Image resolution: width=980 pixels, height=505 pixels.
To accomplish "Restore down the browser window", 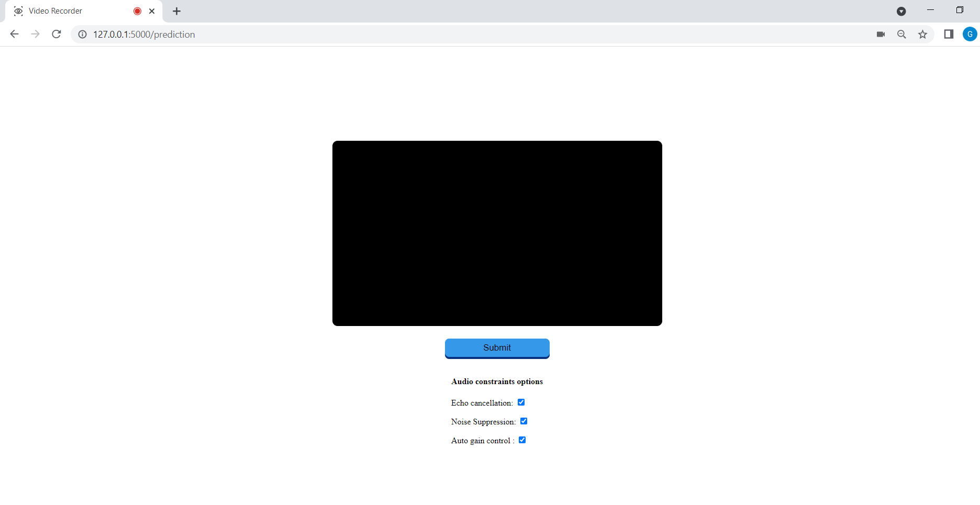I will 960,10.
